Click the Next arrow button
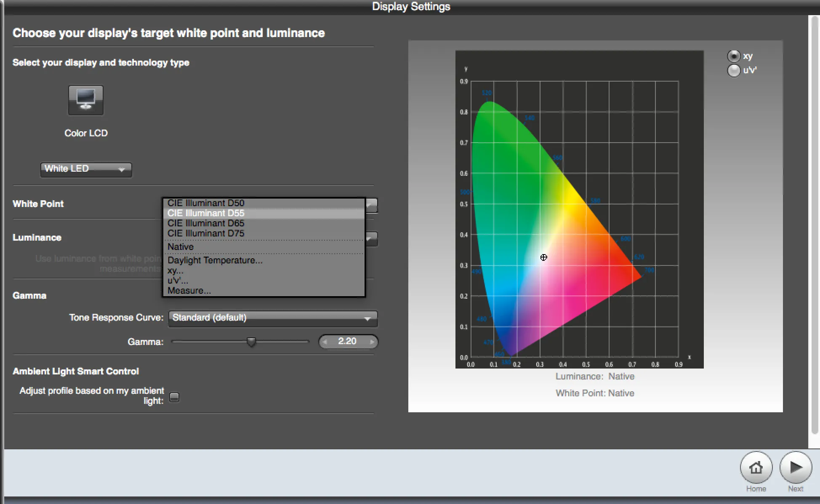This screenshot has width=820, height=504. tap(796, 467)
